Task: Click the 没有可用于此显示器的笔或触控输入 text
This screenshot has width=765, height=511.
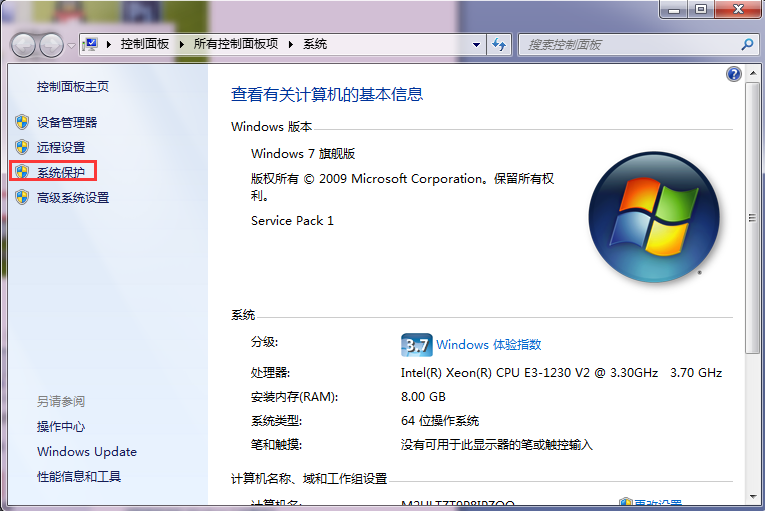Action: click(x=497, y=445)
